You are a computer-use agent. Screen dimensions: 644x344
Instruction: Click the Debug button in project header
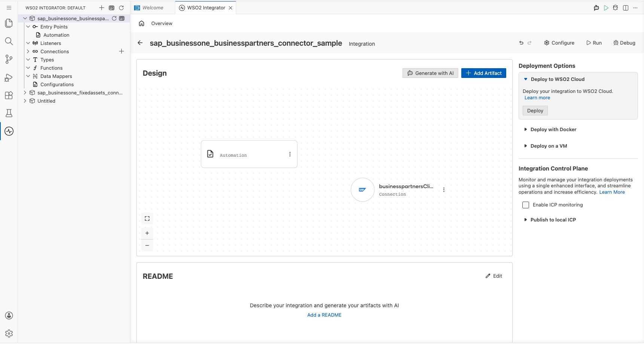coord(624,43)
